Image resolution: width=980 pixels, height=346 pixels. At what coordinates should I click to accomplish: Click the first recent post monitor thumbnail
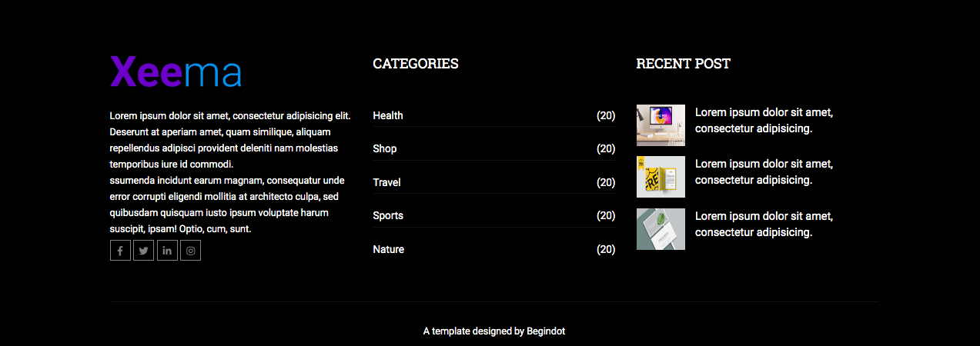661,125
